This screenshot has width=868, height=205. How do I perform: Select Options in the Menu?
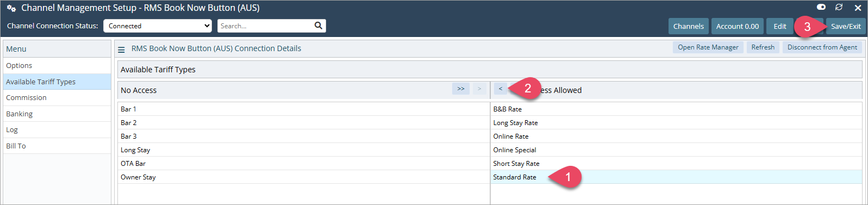[x=57, y=65]
